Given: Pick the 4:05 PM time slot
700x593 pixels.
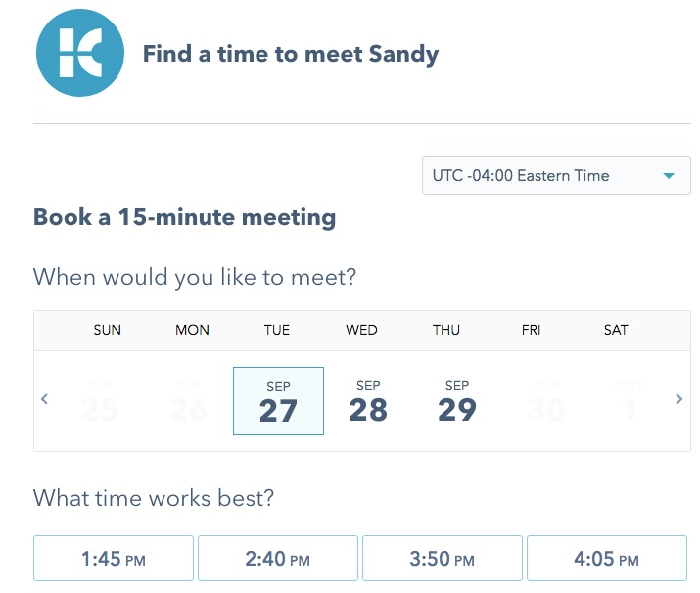Looking at the screenshot, I should [607, 560].
